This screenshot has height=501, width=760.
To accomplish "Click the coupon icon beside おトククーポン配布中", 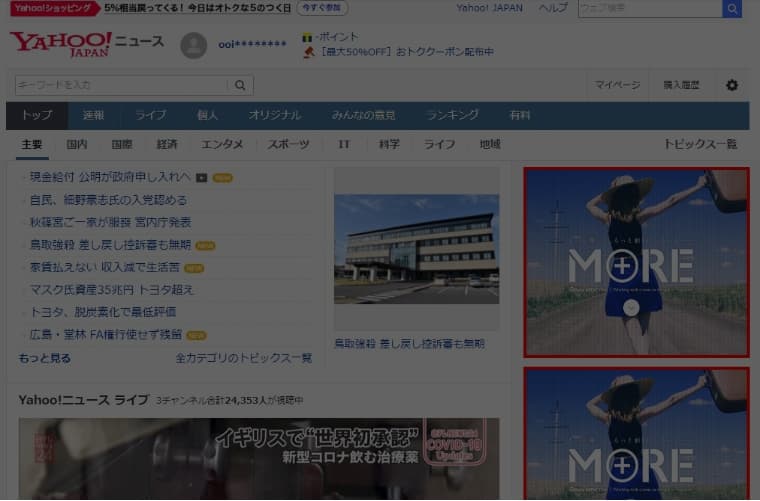I will pyautogui.click(x=309, y=52).
